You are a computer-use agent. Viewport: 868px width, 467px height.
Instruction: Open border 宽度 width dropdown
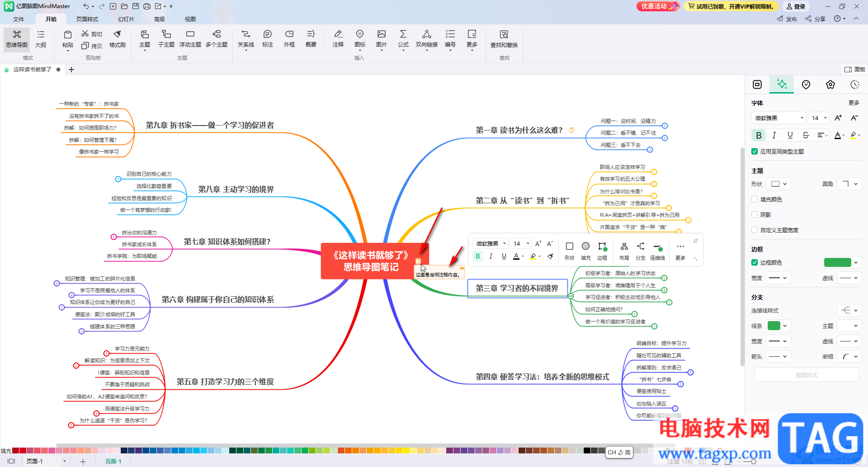click(779, 278)
